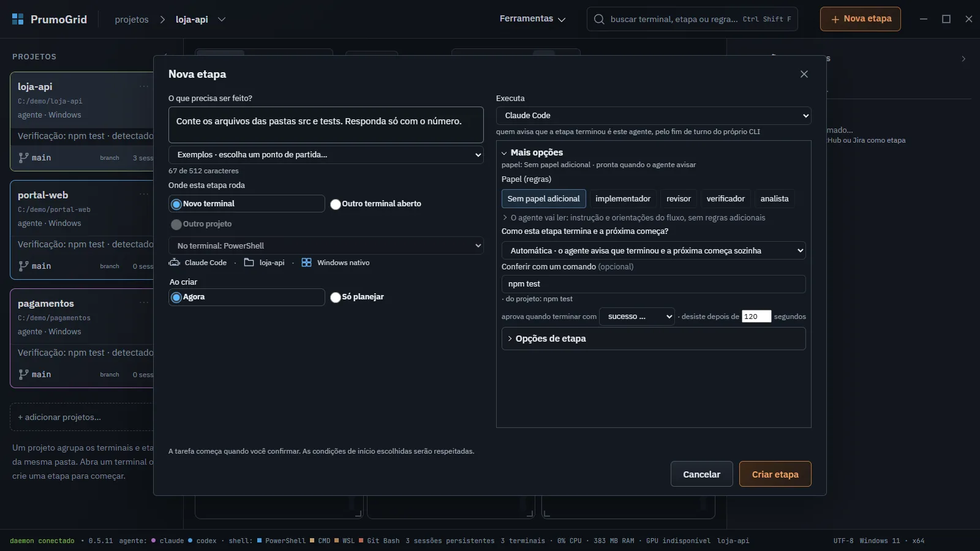Open the Executa Claude Code dropdown
Viewport: 980px width, 551px height.
654,116
